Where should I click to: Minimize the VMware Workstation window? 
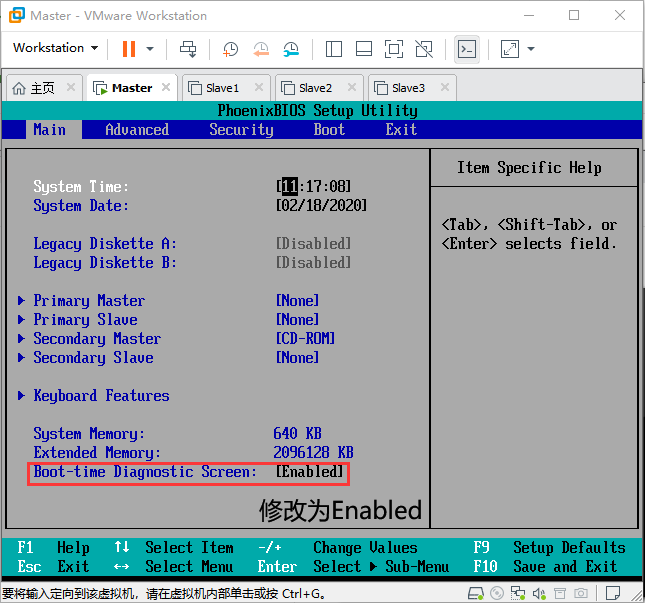click(x=529, y=16)
